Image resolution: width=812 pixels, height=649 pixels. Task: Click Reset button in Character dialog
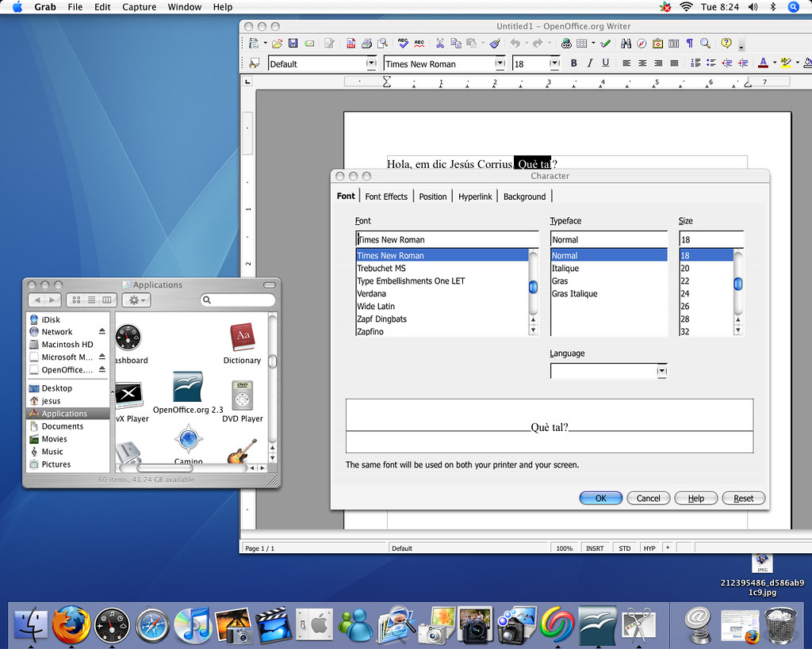[744, 498]
